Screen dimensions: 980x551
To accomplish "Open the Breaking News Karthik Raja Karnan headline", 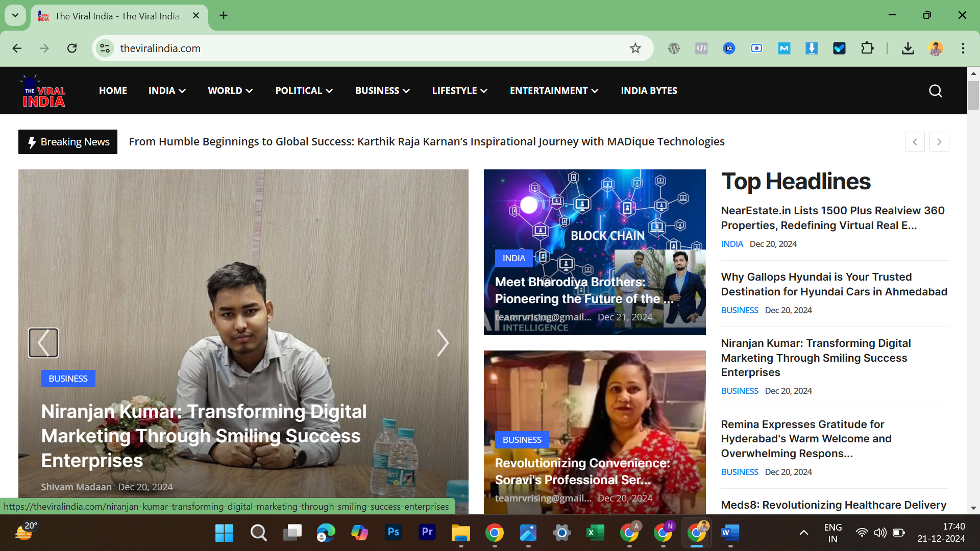I will tap(427, 142).
